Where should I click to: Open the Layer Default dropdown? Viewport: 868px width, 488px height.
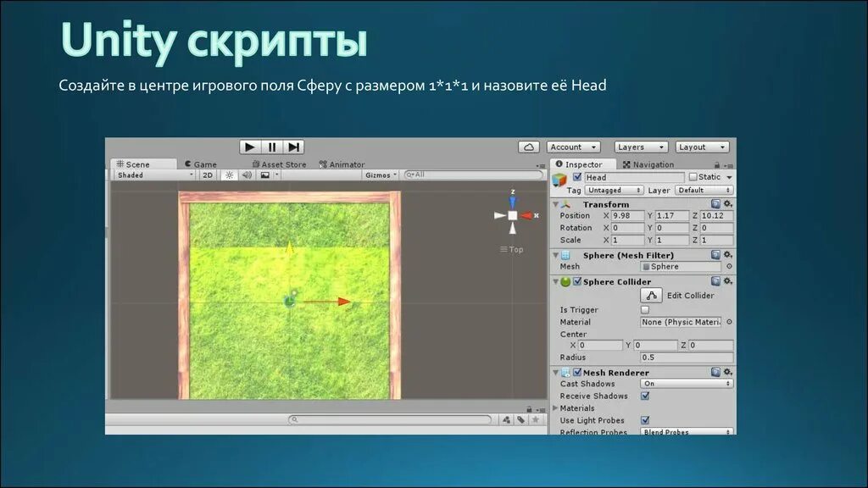(x=704, y=190)
